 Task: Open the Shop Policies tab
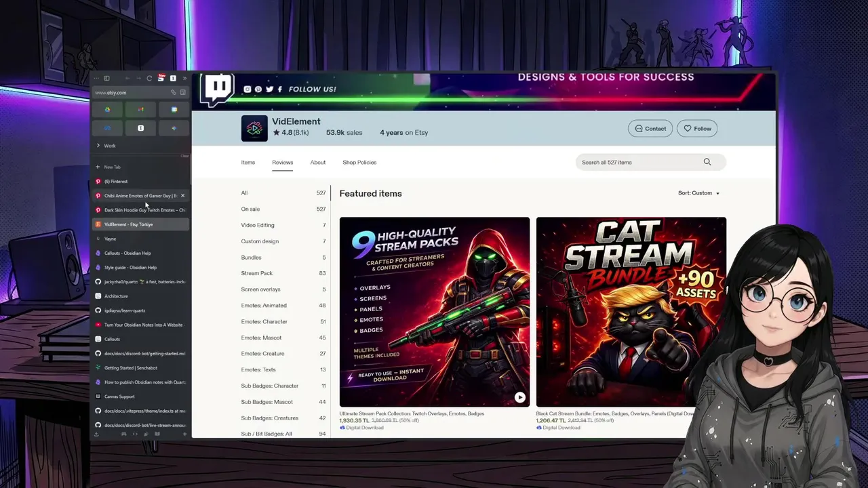[359, 163]
